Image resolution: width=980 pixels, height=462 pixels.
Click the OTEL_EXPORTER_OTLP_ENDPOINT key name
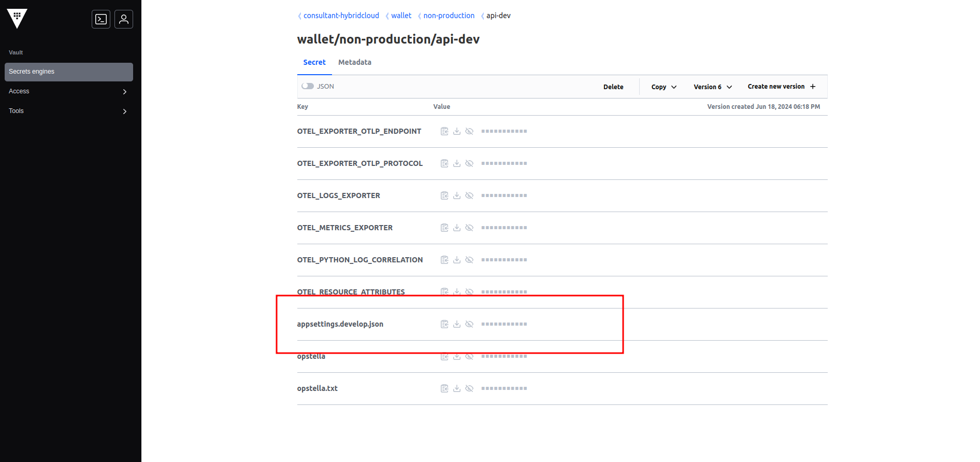coord(359,131)
